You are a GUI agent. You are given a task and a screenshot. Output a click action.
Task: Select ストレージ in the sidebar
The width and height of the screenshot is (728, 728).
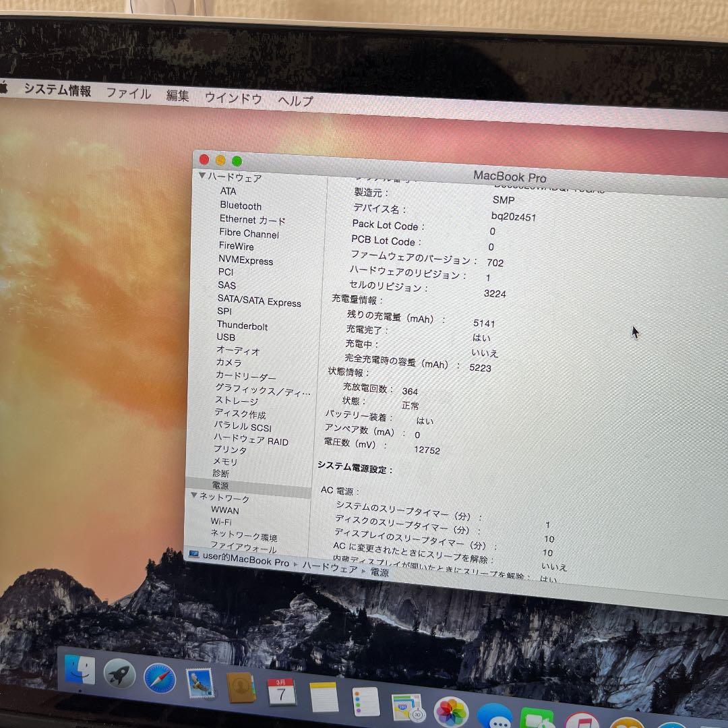pyautogui.click(x=237, y=401)
